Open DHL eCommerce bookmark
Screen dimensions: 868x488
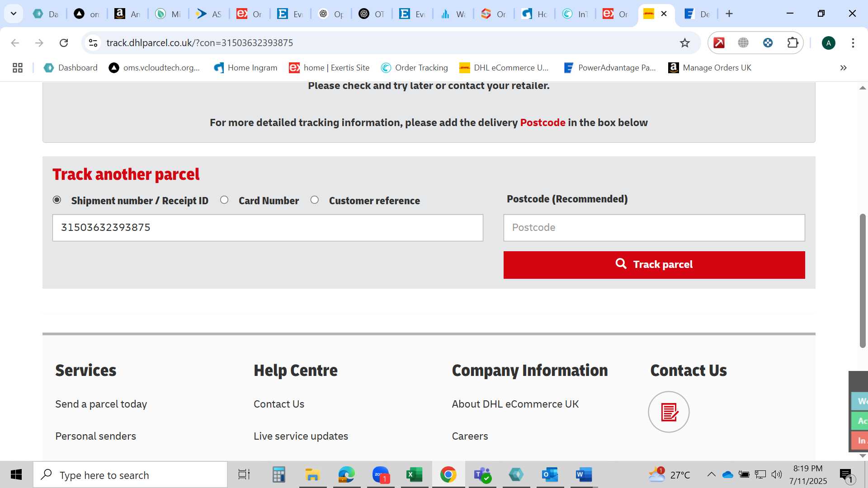504,68
